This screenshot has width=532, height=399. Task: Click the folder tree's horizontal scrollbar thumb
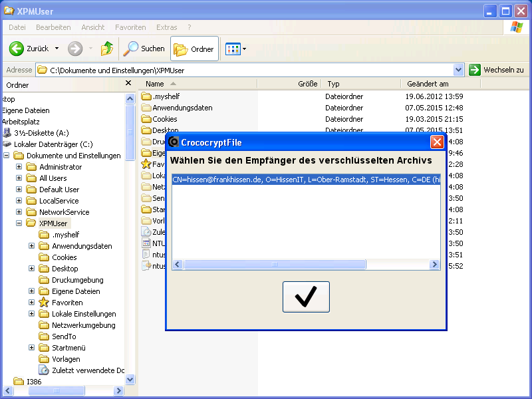click(57, 390)
